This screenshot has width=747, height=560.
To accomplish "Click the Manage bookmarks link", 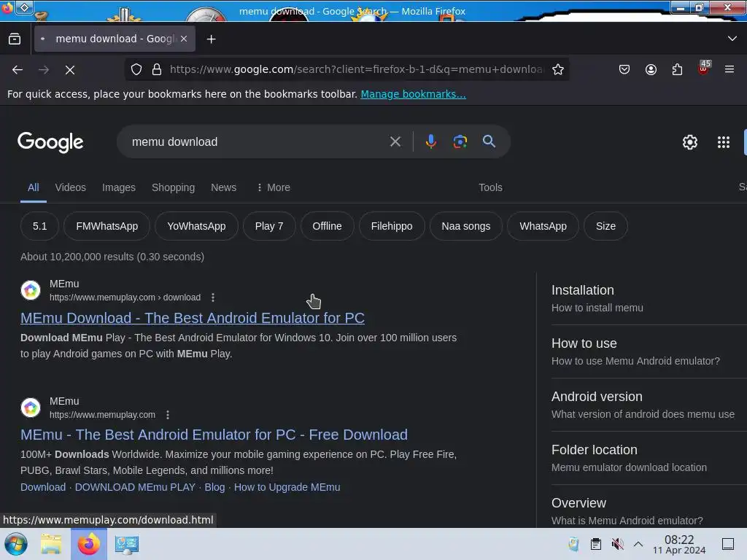I will tap(413, 94).
